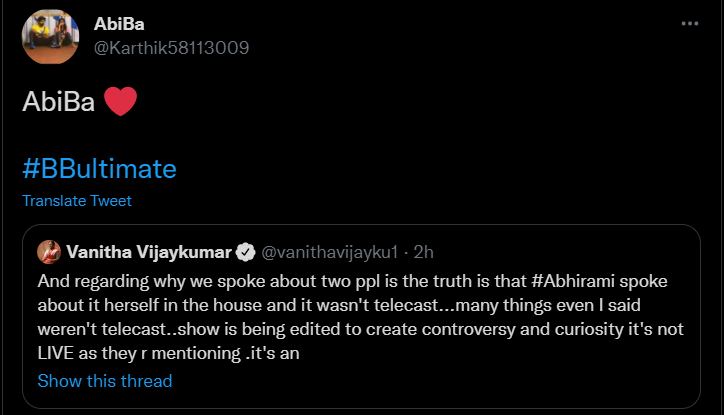The height and width of the screenshot is (415, 724).
Task: Open the #BBUltimate hashtag
Action: pyautogui.click(x=99, y=169)
